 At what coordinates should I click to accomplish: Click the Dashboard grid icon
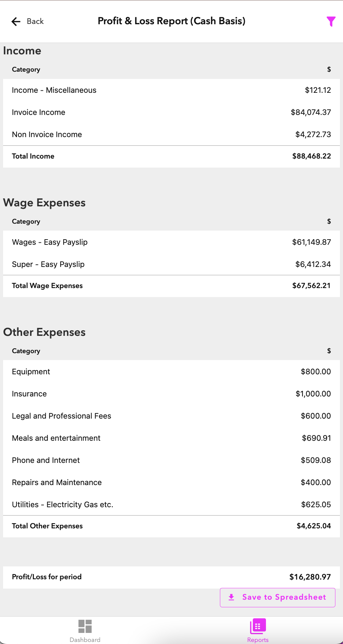tap(85, 626)
